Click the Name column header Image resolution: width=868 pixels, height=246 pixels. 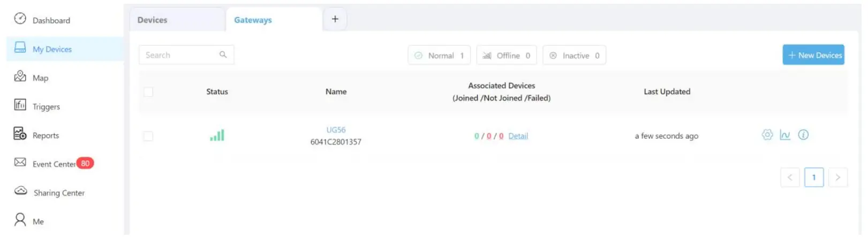[336, 92]
